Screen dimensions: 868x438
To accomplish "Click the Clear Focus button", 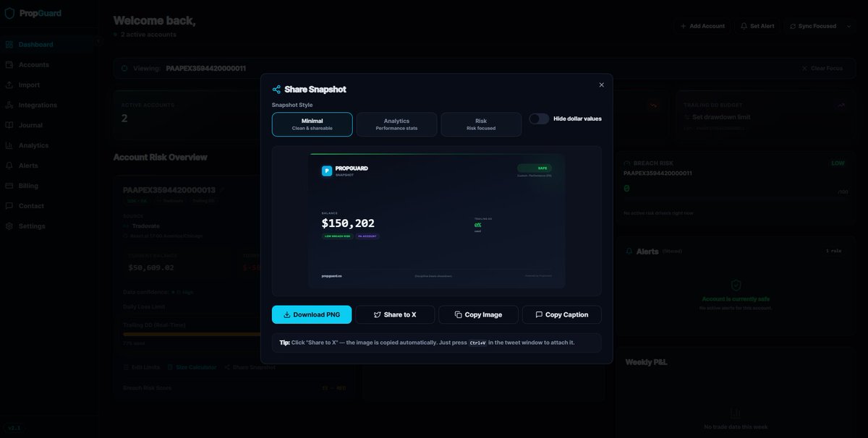I will (822, 69).
